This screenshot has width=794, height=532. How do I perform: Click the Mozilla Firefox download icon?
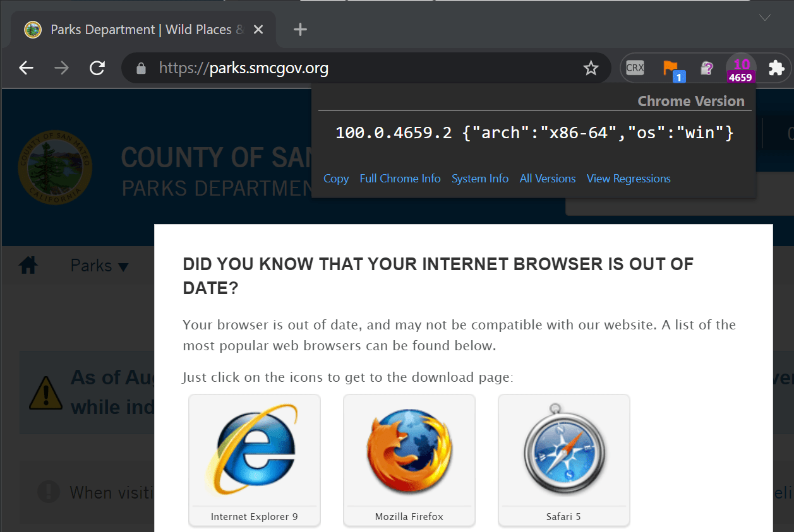[409, 460]
